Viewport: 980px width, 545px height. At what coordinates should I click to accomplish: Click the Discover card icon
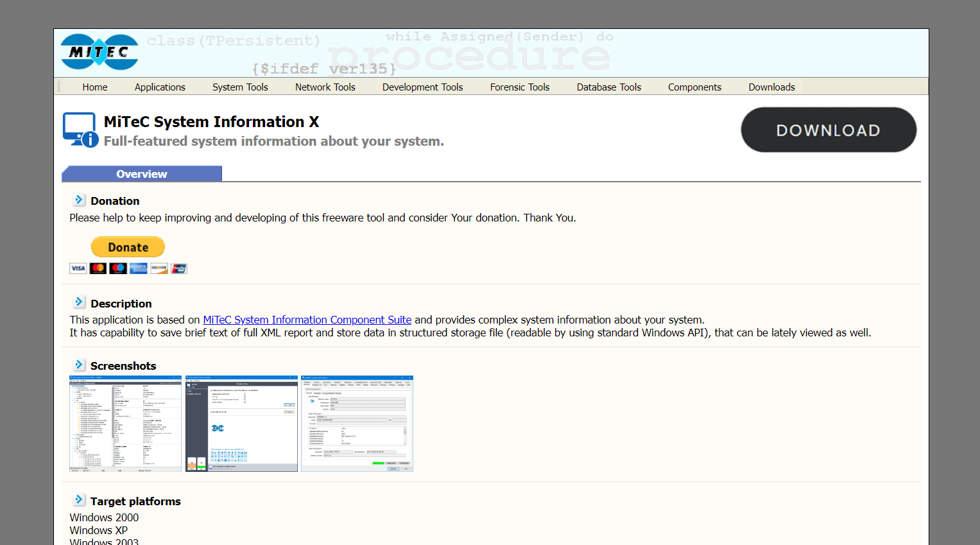tap(159, 268)
